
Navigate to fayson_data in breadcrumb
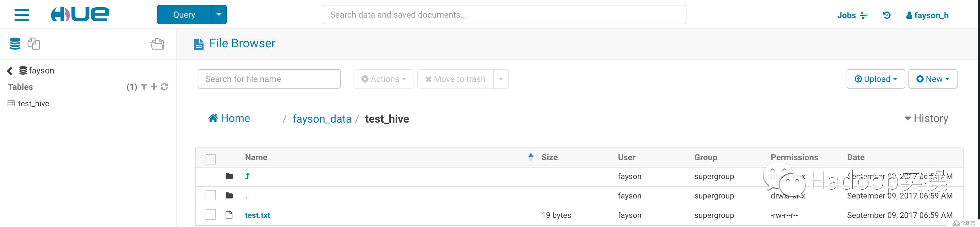[x=322, y=119]
